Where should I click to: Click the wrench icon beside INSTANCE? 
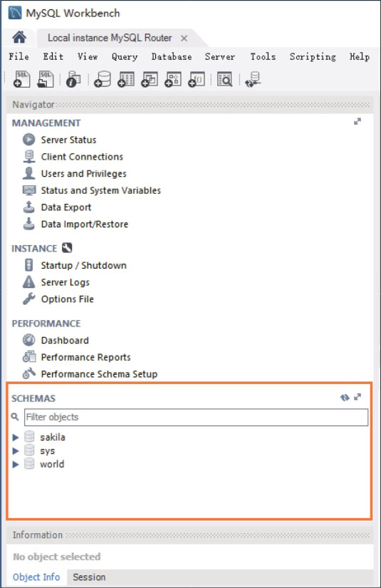click(x=67, y=248)
